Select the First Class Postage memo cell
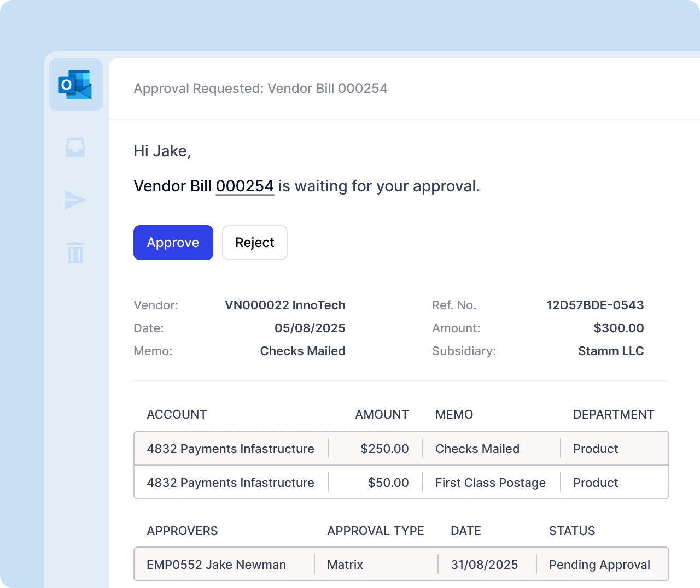This screenshot has height=588, width=700. (490, 483)
